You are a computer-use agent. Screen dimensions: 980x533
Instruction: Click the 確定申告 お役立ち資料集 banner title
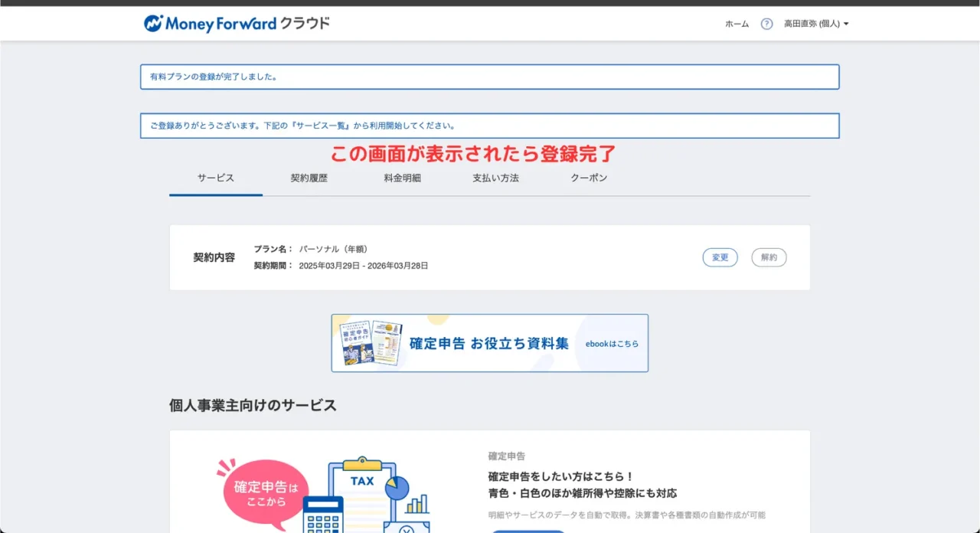point(488,344)
